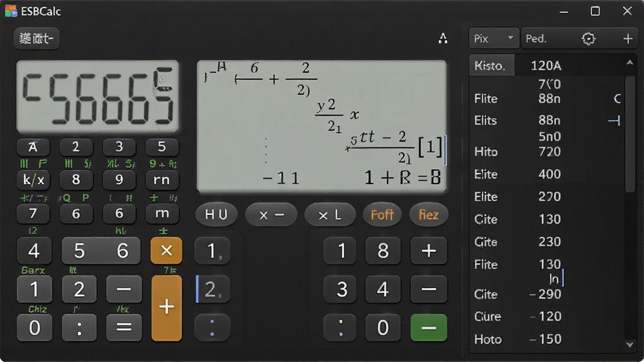Tap the blue colon key below the 2. key
The height and width of the screenshot is (362, 644).
(x=213, y=327)
